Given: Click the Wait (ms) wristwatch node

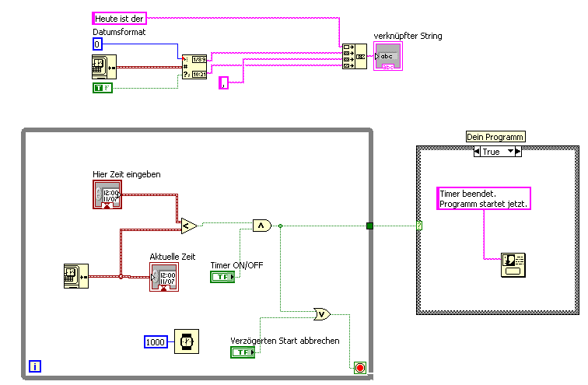Looking at the screenshot, I should click(x=187, y=341).
